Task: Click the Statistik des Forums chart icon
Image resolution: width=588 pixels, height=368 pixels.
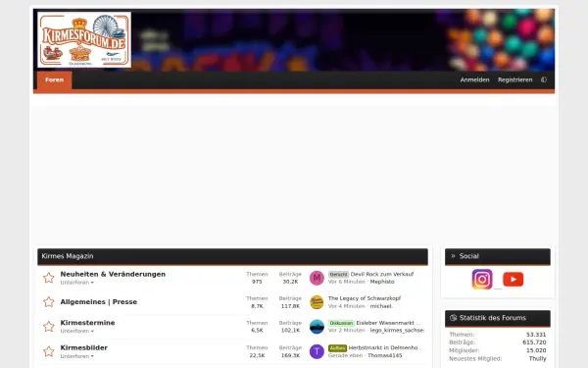Action: pyautogui.click(x=453, y=318)
